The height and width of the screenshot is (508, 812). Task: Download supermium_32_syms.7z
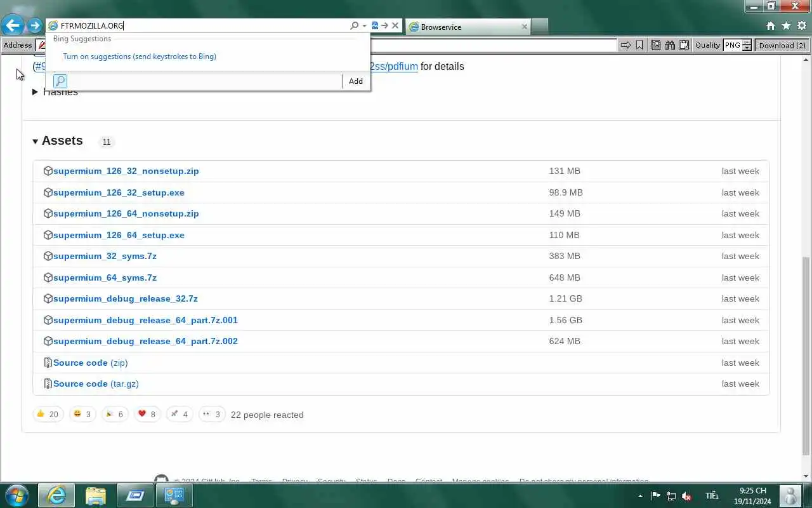(x=105, y=256)
